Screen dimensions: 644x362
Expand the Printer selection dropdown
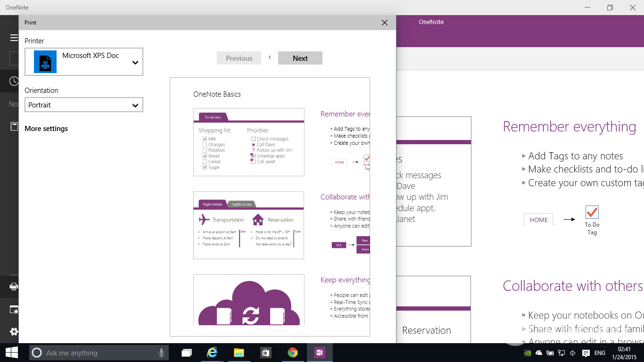point(135,62)
